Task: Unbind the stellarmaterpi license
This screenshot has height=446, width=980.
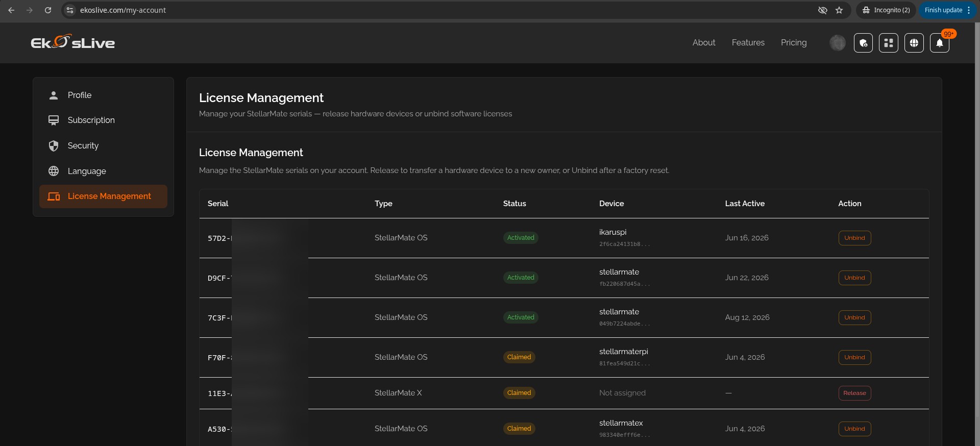Action: (854, 357)
